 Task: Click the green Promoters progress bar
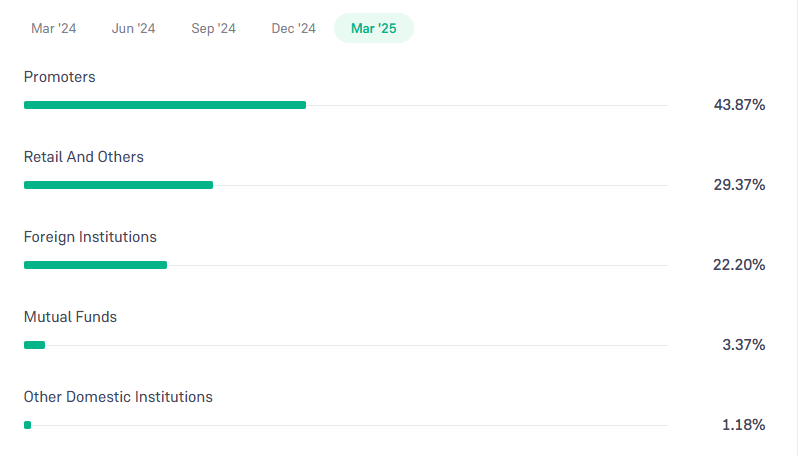point(165,105)
